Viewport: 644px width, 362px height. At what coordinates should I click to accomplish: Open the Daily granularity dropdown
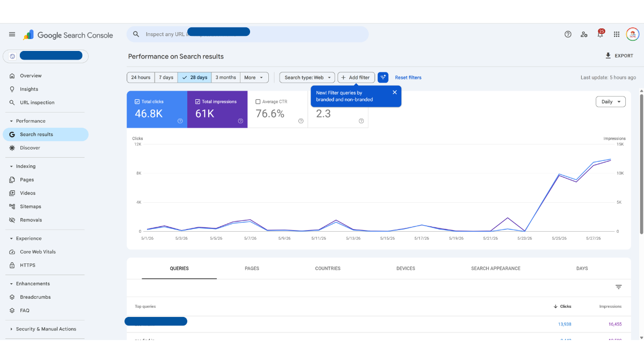coord(611,101)
